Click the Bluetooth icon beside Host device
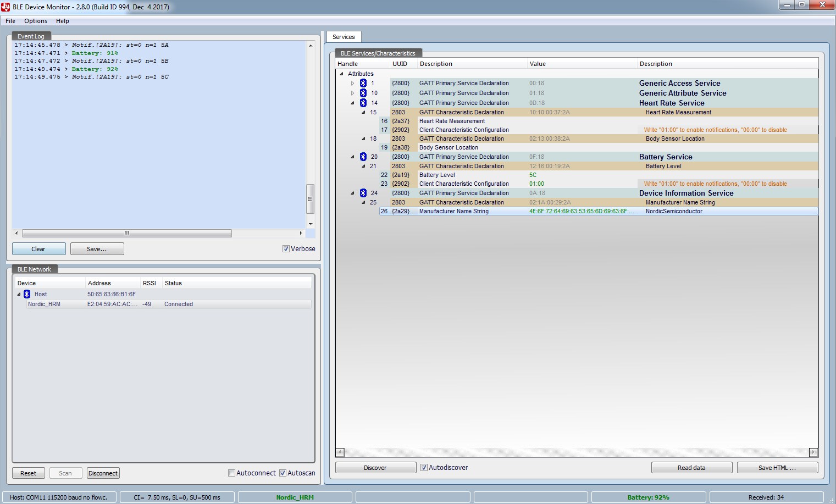 pyautogui.click(x=27, y=294)
